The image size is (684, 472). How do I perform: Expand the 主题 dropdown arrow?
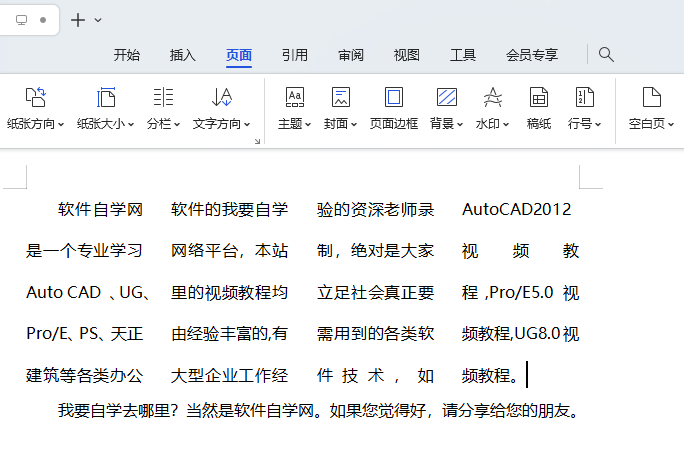tap(308, 125)
